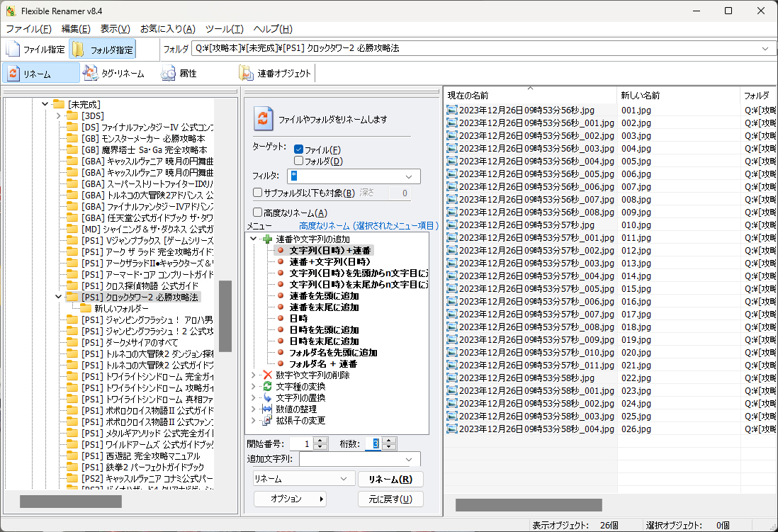
Task: Click the [3DS] folder icon in tree
Action: tap(72, 115)
